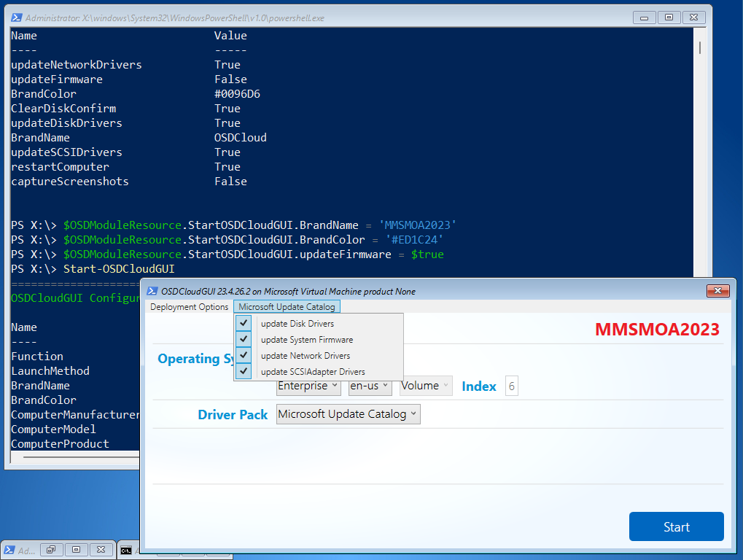The width and height of the screenshot is (743, 560).
Task: Disable update SCSIAdapter Drivers
Action: click(244, 371)
